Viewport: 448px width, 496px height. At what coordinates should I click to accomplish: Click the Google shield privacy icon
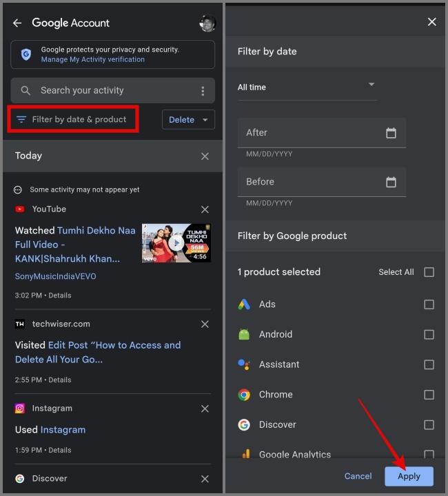point(26,54)
